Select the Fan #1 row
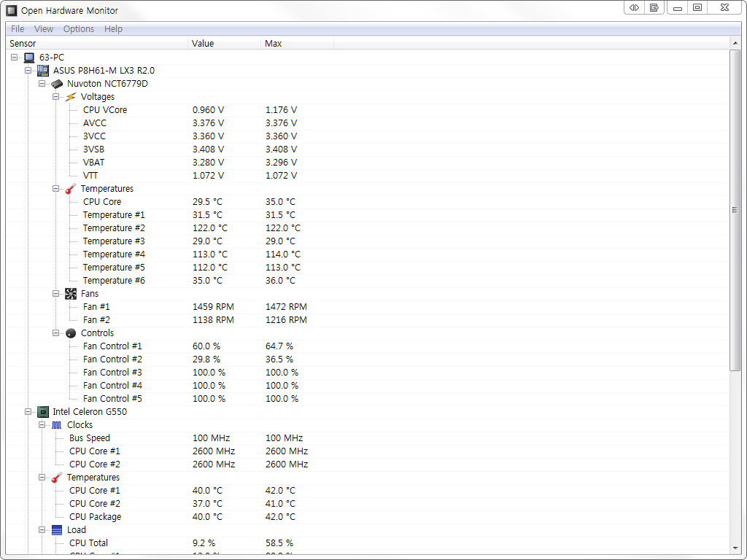The image size is (747, 560). [368, 307]
